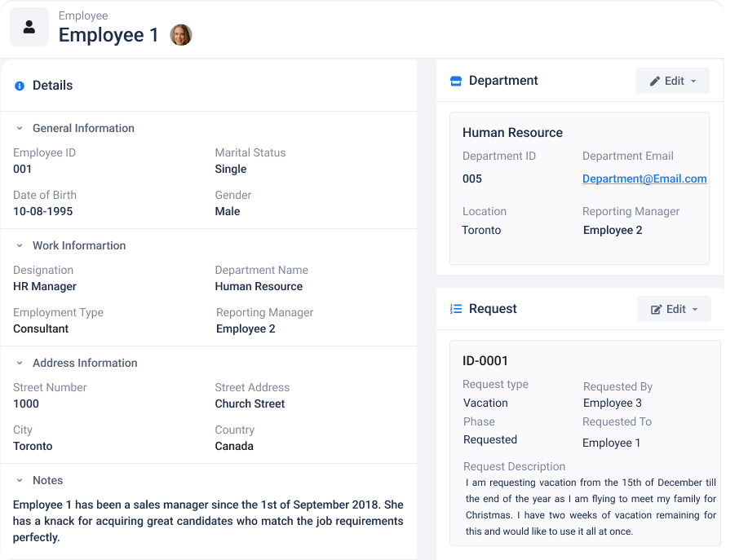748x560 pixels.
Task: Collapse the Notes section
Action: [x=20, y=480]
